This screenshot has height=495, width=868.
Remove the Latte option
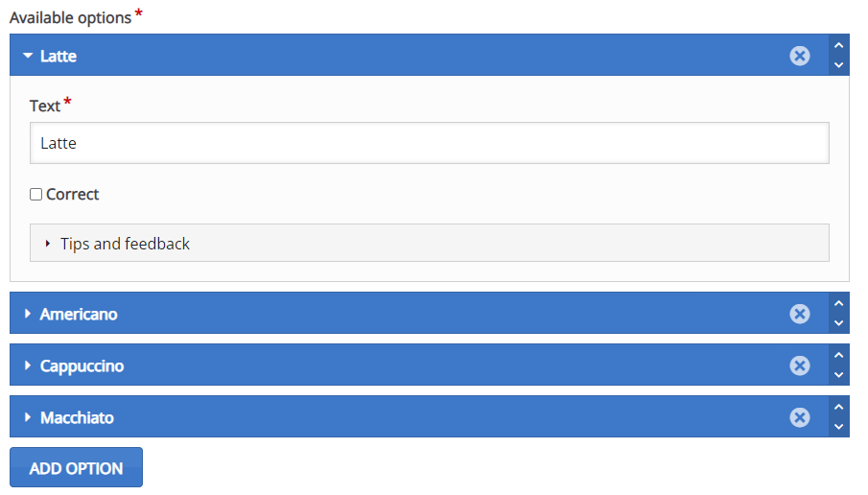[x=799, y=56]
